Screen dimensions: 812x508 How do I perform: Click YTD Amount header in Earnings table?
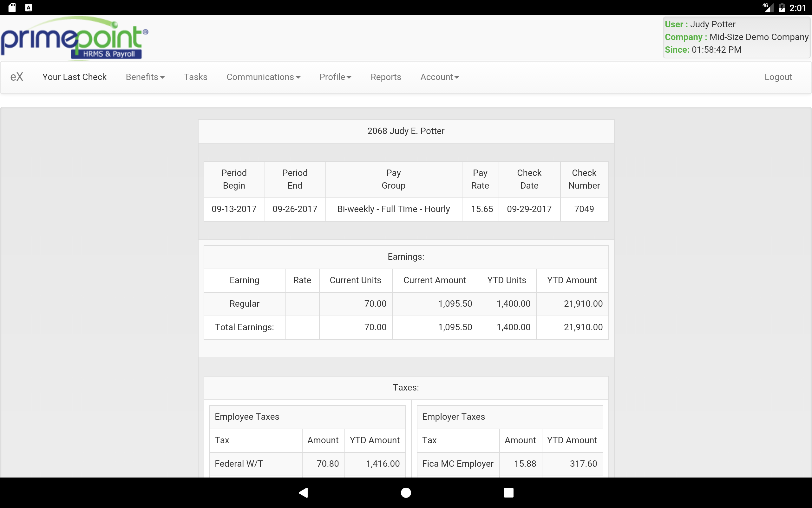click(572, 280)
